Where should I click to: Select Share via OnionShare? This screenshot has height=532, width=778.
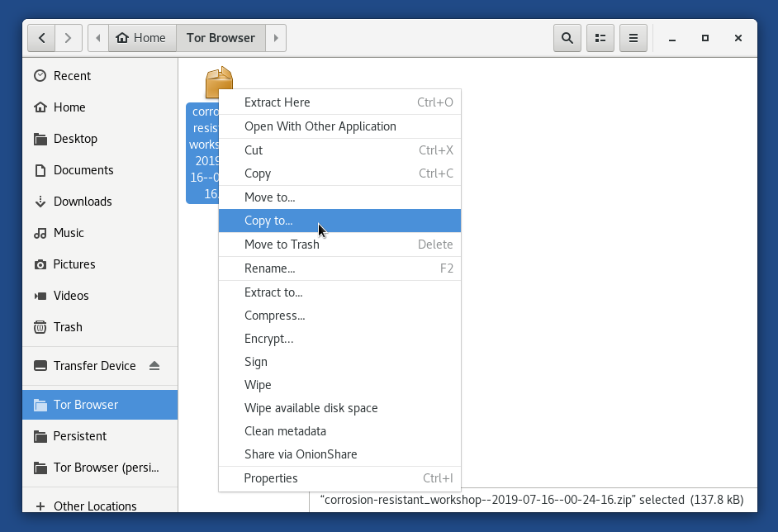340,454
